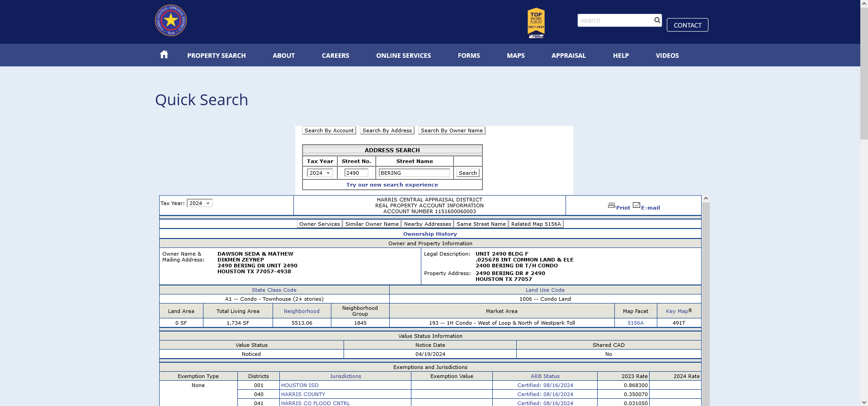The width and height of the screenshot is (868, 406).
Task: Open the FORMS menu
Action: (x=469, y=56)
